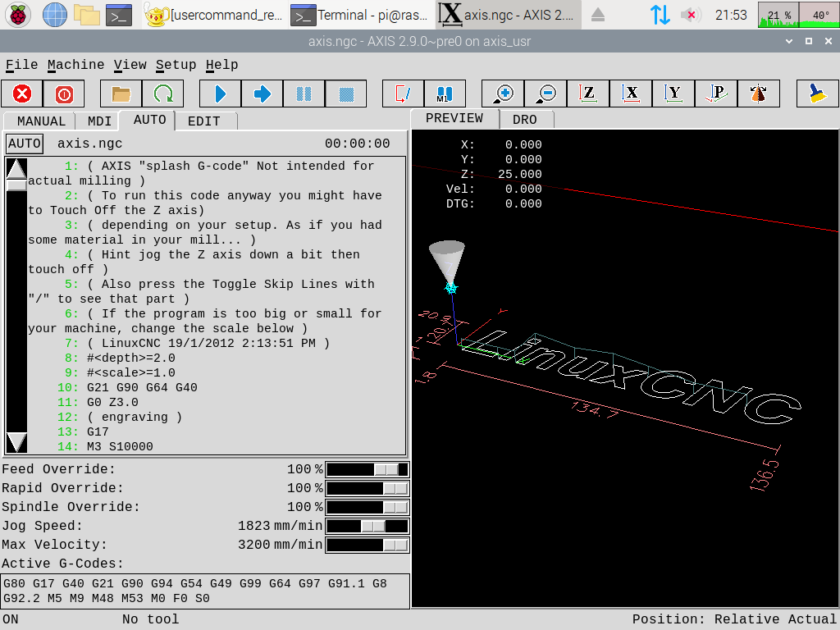The height and width of the screenshot is (630, 840).
Task: Switch to Terminal - pi@ras... taskbar window
Action: pos(360,15)
